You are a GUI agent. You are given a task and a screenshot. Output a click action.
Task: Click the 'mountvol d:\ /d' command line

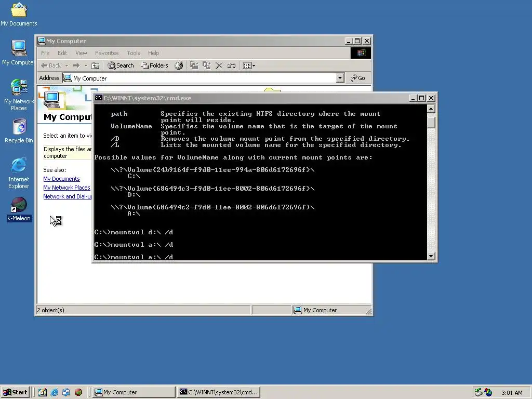pyautogui.click(x=134, y=232)
